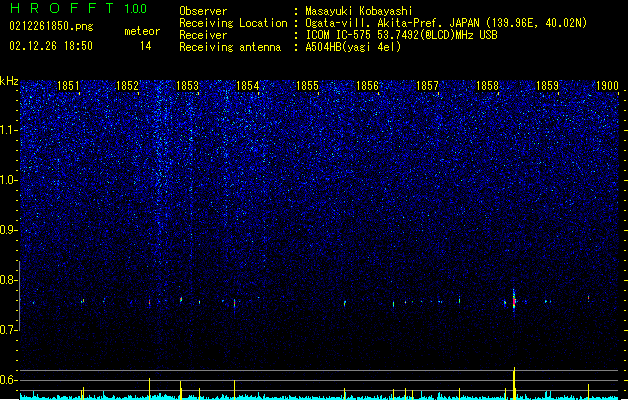Click the version number 1.0.0

[135, 9]
